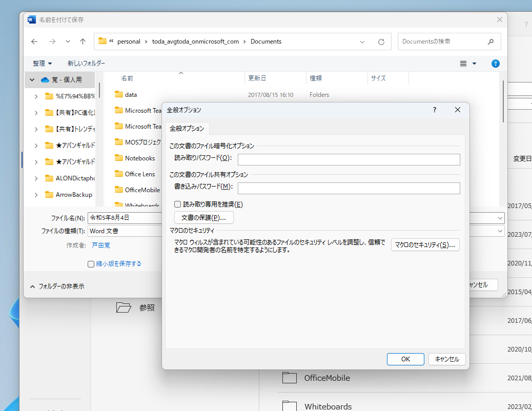Open the ファイル名 dropdown arrow
532x411 pixels.
tap(500, 218)
